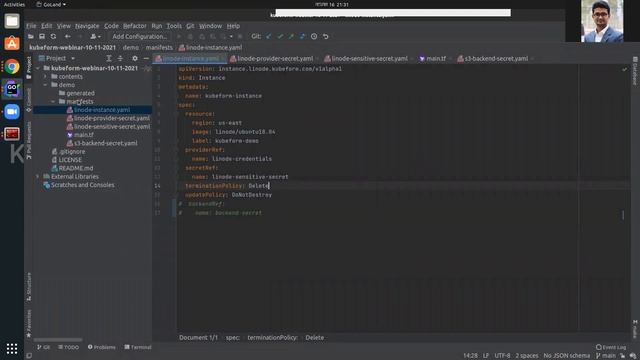Click the Save All toolbar icon

(42, 36)
